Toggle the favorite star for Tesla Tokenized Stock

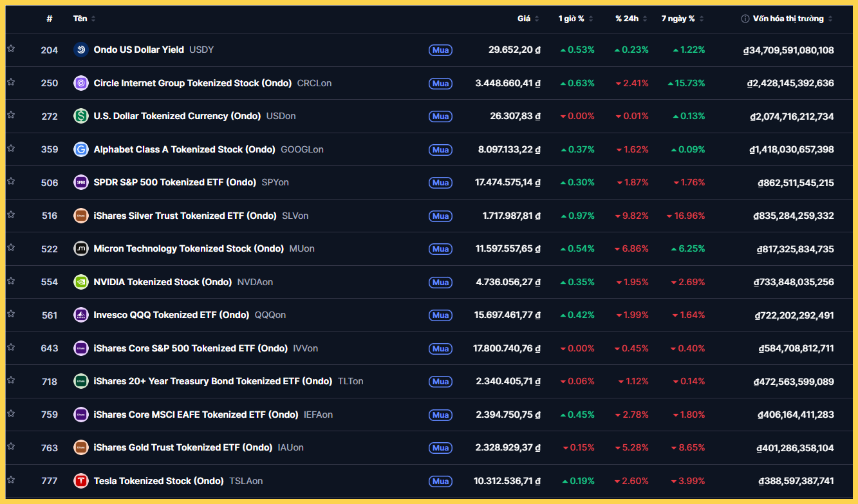11,481
